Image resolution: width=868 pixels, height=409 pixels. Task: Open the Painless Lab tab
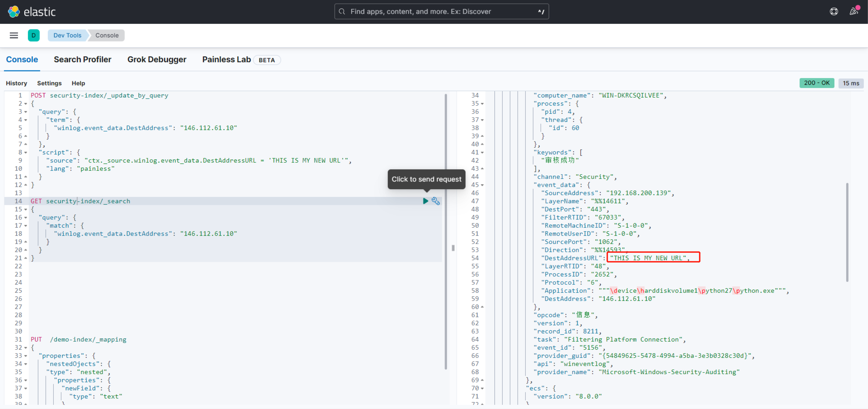pyautogui.click(x=226, y=60)
